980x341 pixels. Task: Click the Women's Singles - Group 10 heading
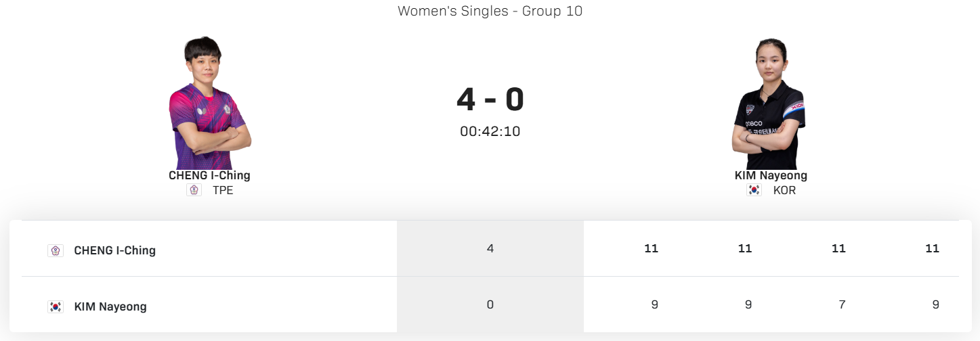490,11
